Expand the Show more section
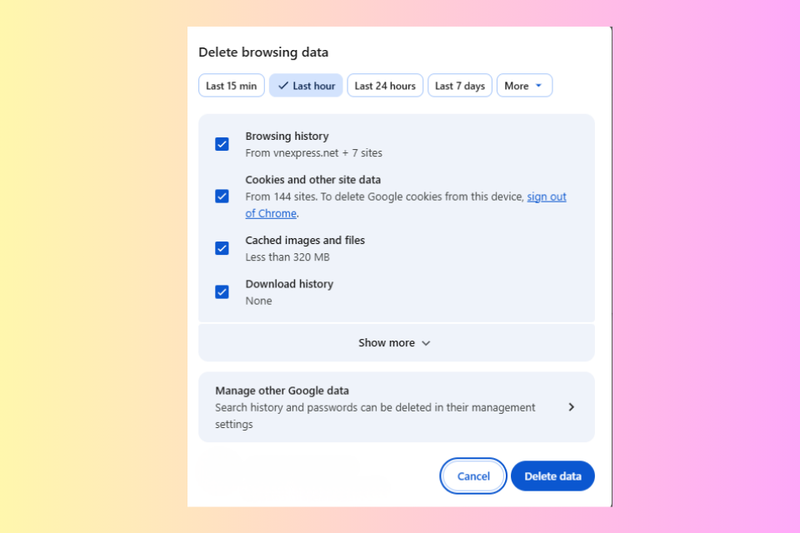The width and height of the screenshot is (800, 533). (396, 343)
